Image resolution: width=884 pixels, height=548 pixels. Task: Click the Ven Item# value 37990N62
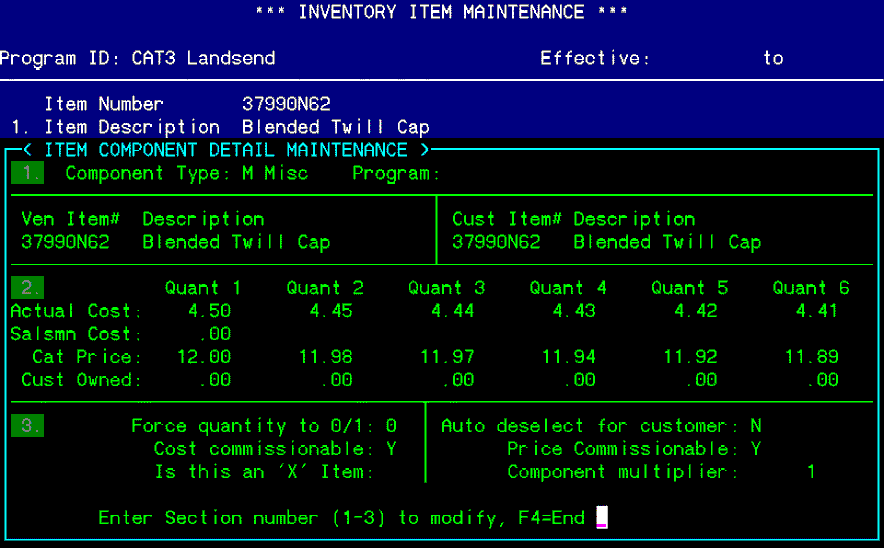click(x=65, y=242)
